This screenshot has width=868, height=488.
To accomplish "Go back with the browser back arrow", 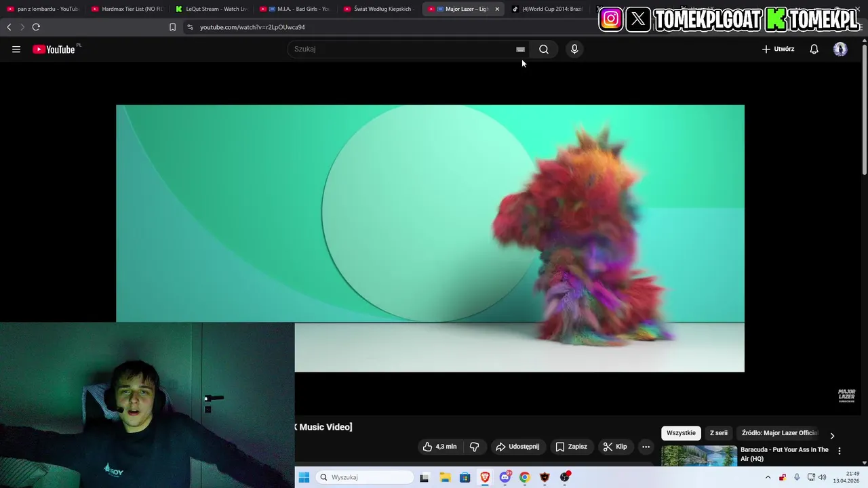I will (9, 27).
